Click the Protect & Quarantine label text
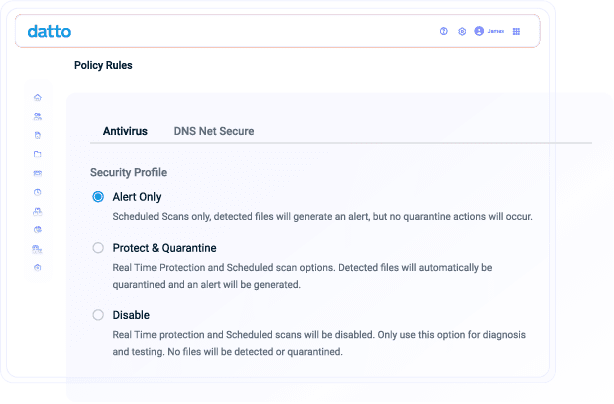 coord(164,247)
